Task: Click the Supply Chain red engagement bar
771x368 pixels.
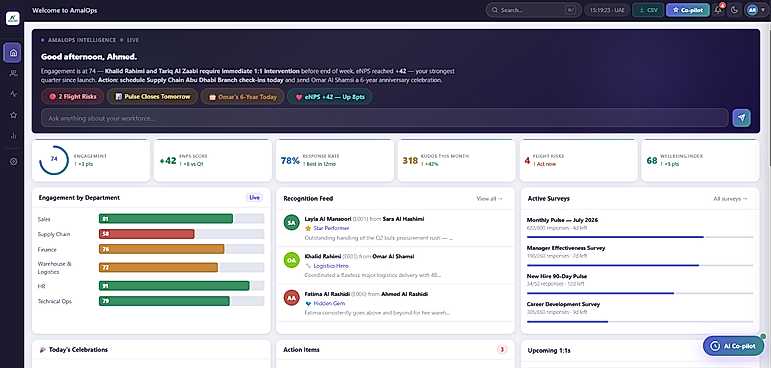Action: (x=147, y=234)
